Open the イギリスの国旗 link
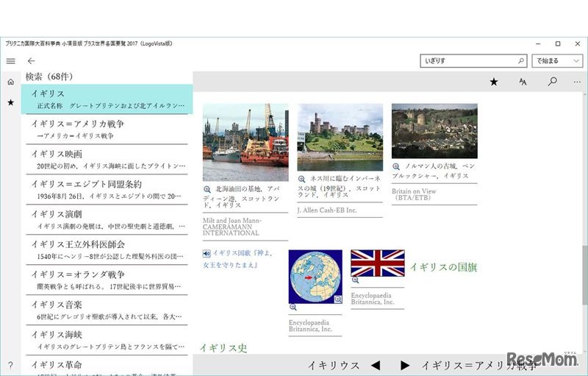 click(x=443, y=267)
